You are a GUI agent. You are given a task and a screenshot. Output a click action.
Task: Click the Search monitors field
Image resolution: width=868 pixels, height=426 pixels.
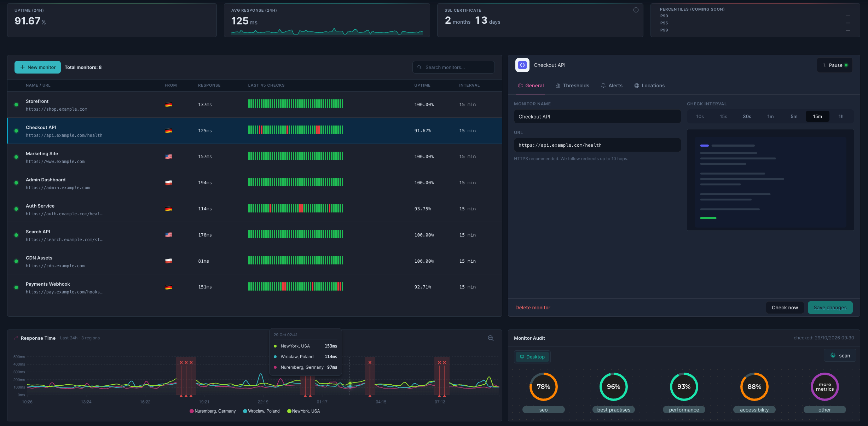453,67
